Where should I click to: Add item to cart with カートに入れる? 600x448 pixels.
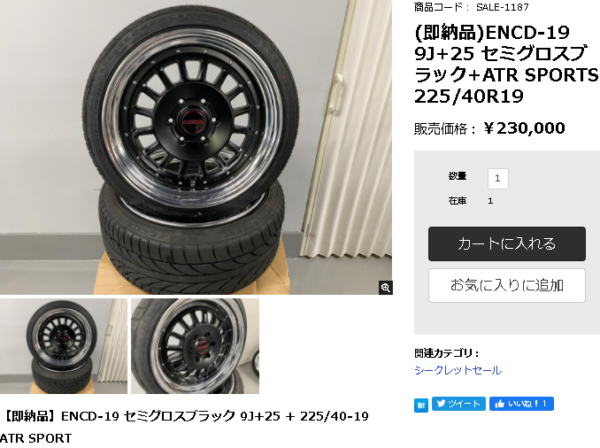[x=507, y=244]
